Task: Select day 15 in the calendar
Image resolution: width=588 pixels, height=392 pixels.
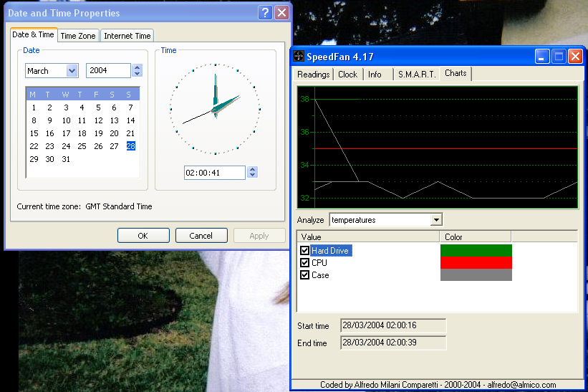Action: 34,133
